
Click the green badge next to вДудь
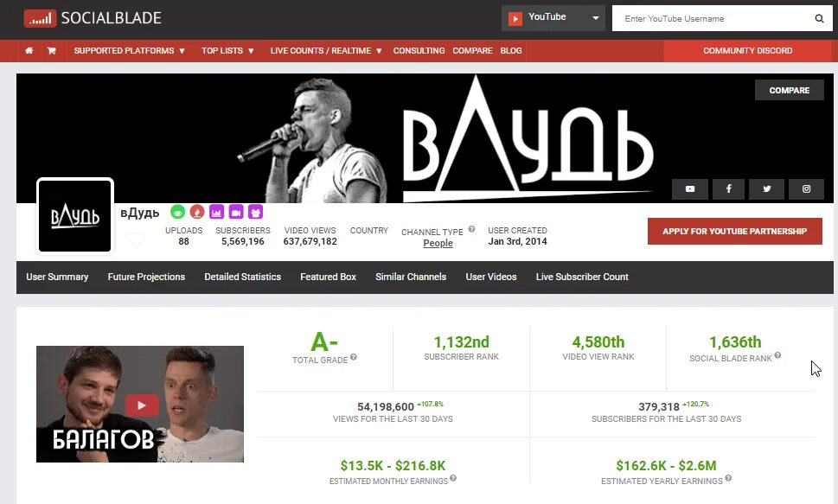(178, 212)
